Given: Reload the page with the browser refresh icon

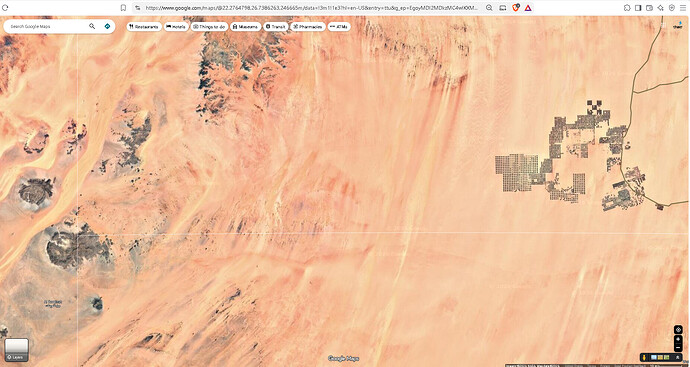Looking at the screenshot, I should pyautogui.click(x=5, y=8).
